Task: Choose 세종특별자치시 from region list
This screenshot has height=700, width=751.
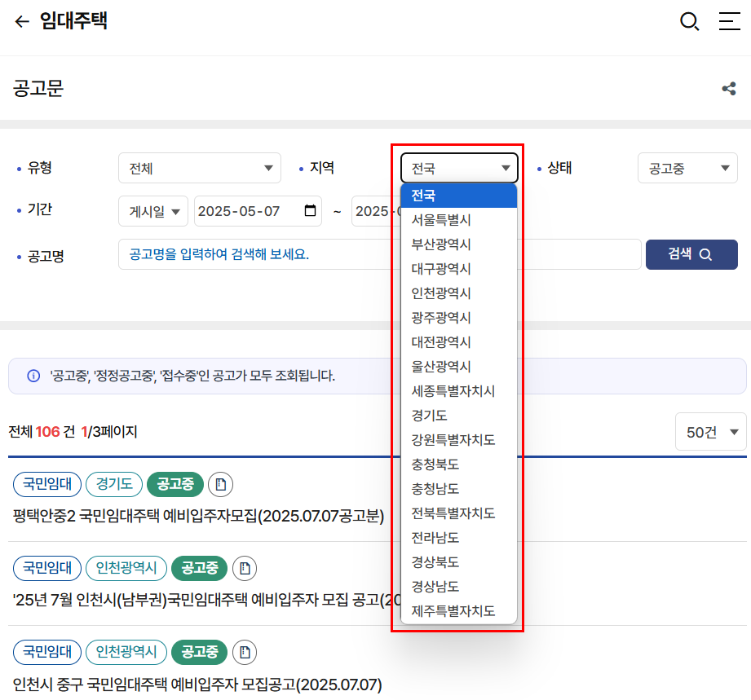Action: (459, 390)
